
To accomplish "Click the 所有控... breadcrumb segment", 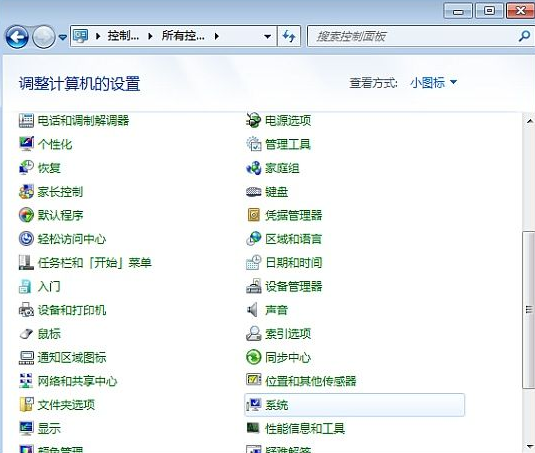I will [183, 35].
